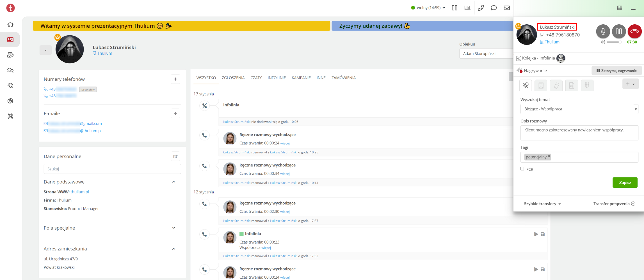Click więcej on the 00:02:30 call
Screen dimensions: 644x280
(x=285, y=212)
